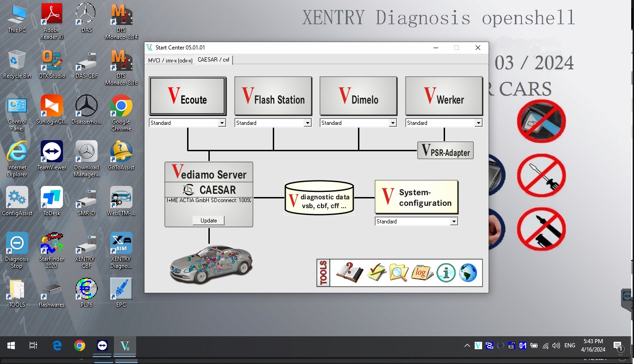Expand the Werker Standard dropdown
Viewport: 634px width, 364px height.
point(478,123)
